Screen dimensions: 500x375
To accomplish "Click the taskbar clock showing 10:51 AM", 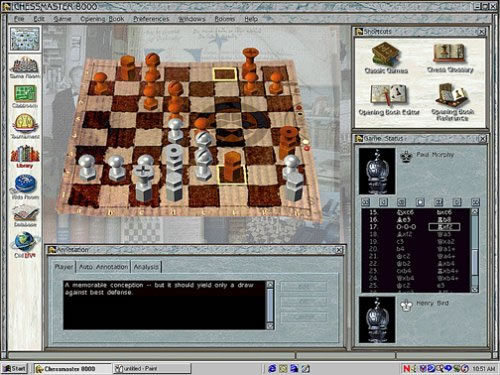I will (x=484, y=369).
